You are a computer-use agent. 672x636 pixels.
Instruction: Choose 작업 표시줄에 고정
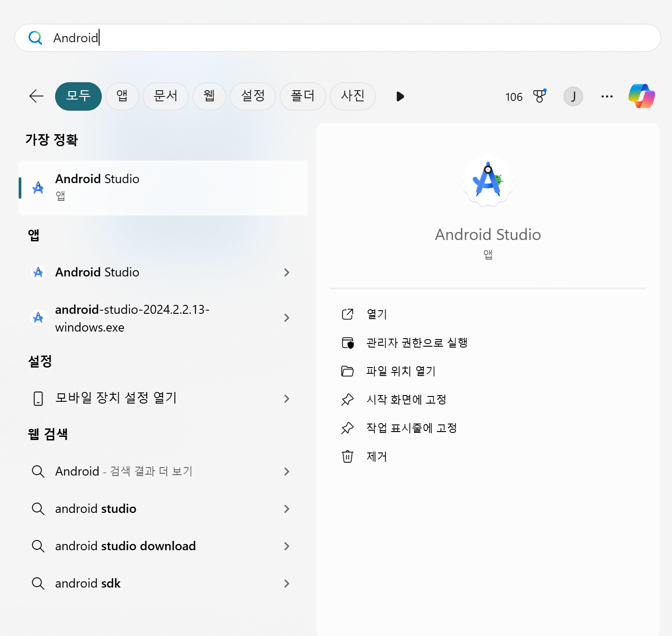coord(412,428)
